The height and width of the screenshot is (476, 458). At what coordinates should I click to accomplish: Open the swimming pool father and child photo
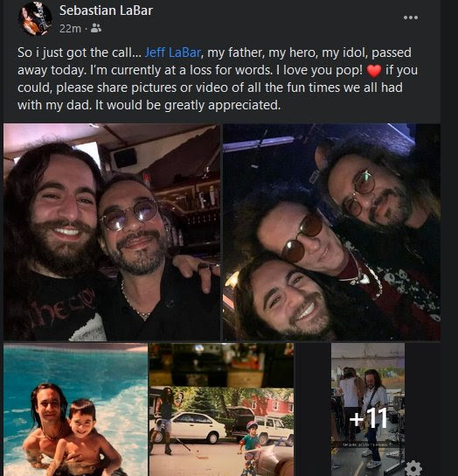click(75, 409)
